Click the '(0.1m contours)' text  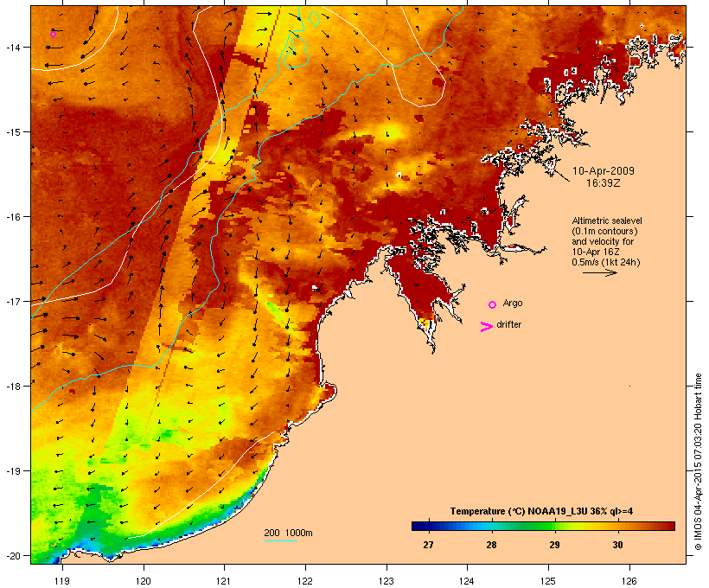pos(604,231)
